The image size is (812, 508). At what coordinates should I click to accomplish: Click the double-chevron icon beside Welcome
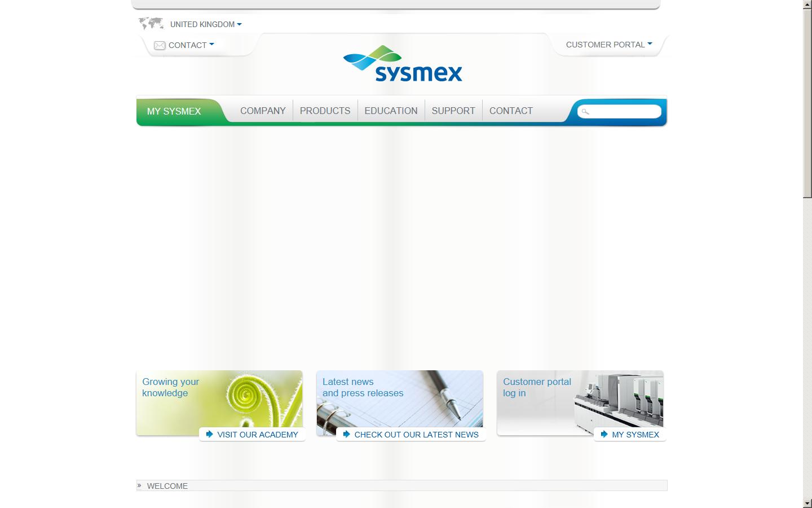click(x=140, y=485)
